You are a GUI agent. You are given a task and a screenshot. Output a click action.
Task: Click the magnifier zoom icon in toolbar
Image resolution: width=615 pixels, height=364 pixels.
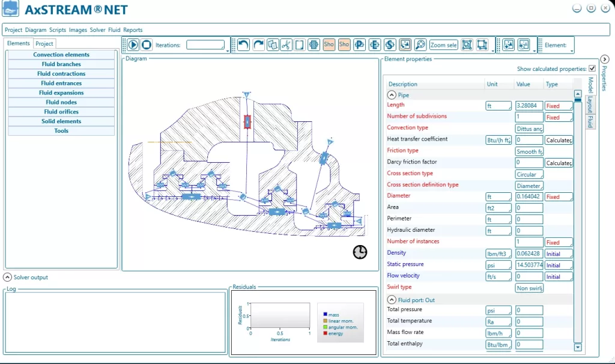(x=420, y=45)
